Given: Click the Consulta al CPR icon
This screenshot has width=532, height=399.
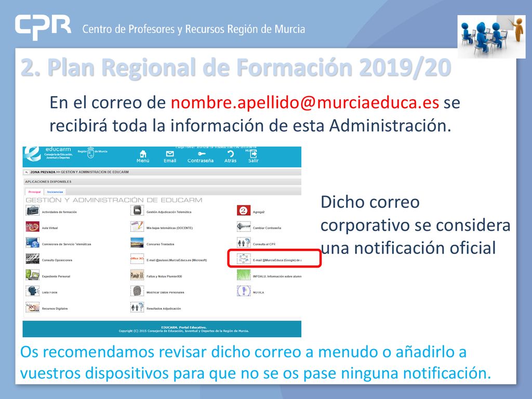Looking at the screenshot, I should (x=244, y=243).
